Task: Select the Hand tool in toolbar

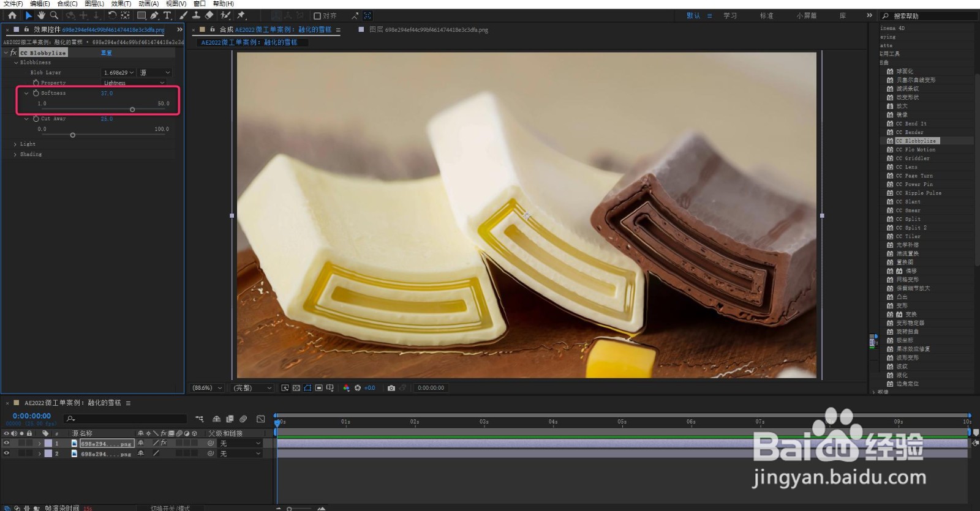Action: pos(41,15)
